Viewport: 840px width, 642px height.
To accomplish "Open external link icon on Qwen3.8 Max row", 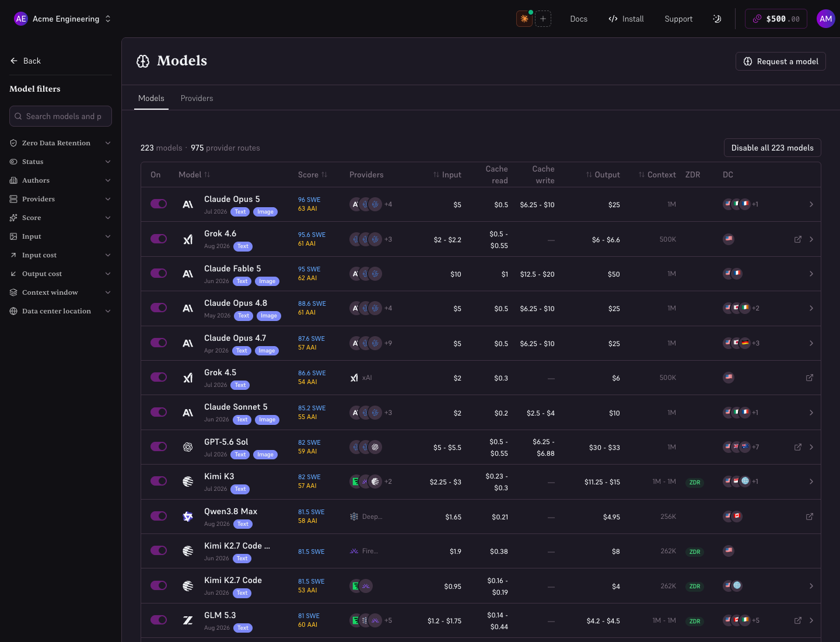I will (810, 517).
